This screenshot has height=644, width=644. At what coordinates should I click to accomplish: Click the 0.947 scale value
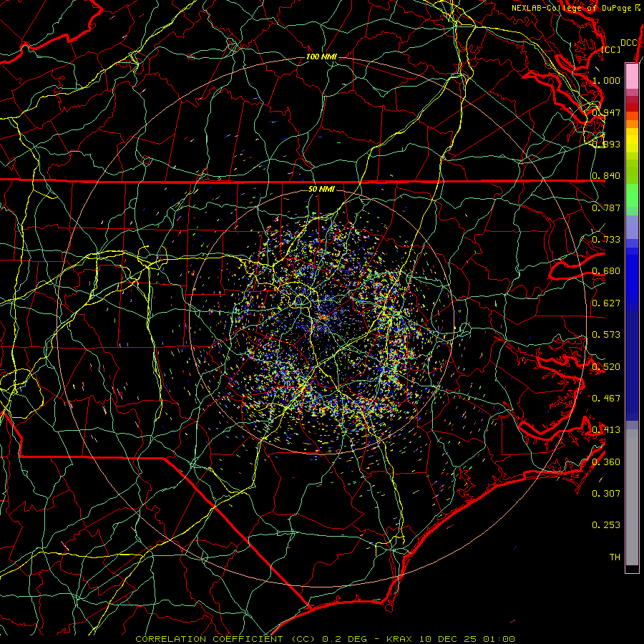(606, 112)
